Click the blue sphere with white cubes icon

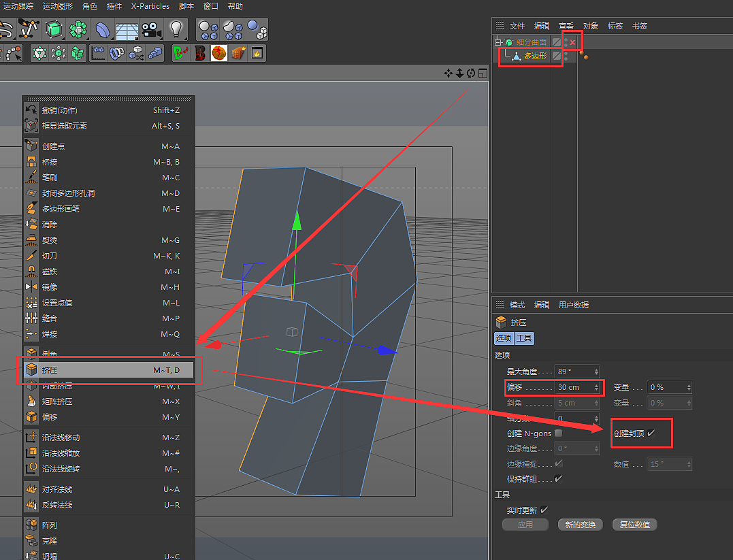coord(257,29)
